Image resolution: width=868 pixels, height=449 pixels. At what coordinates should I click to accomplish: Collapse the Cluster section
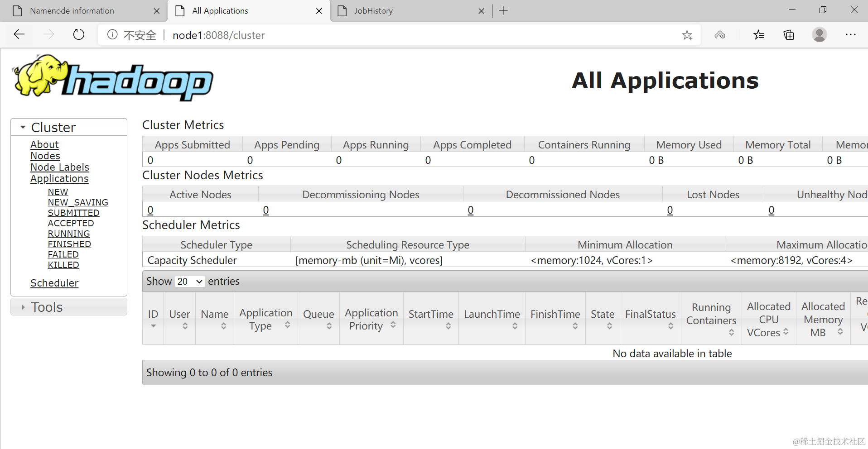click(x=23, y=127)
